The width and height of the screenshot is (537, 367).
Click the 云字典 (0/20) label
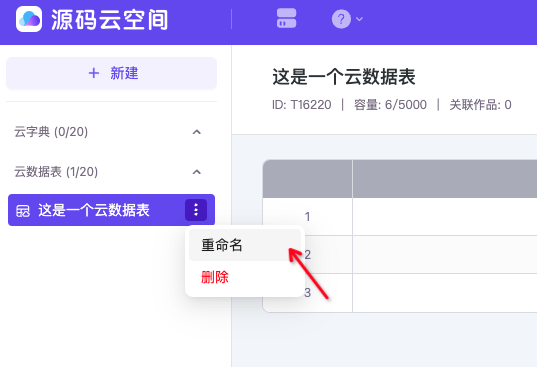[51, 132]
